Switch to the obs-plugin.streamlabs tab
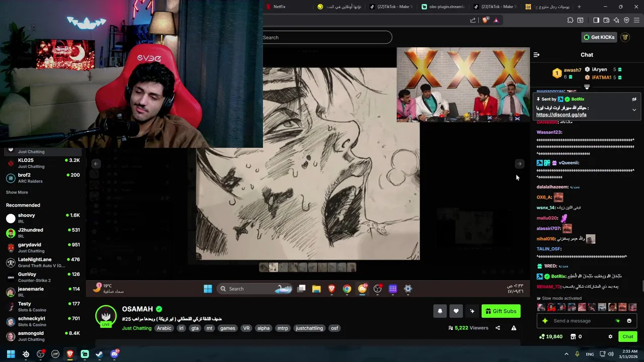The height and width of the screenshot is (362, 644). point(442,7)
